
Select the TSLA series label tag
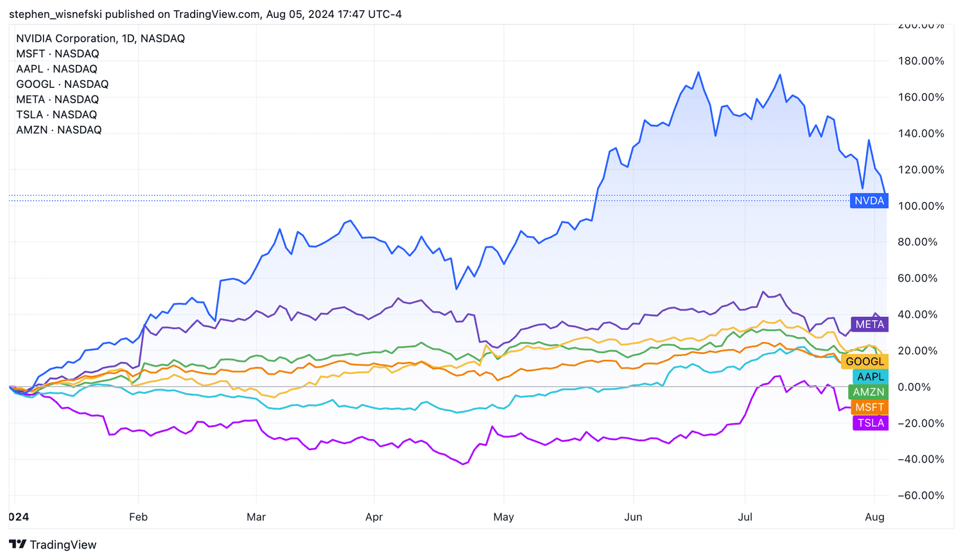point(871,423)
